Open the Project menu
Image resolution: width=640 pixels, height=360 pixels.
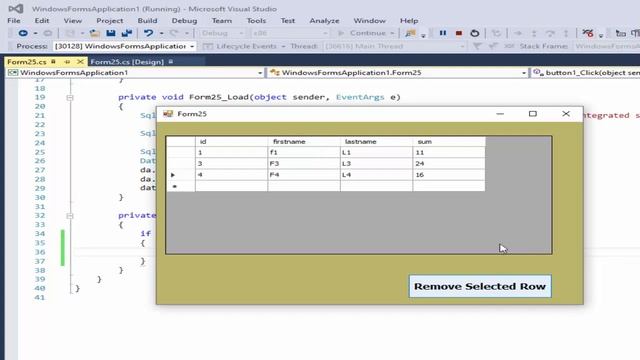click(x=109, y=20)
